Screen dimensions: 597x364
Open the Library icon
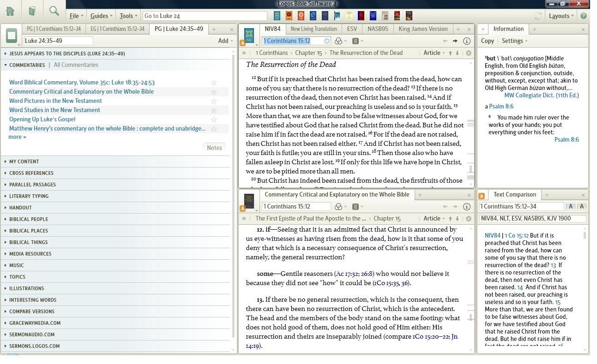(x=32, y=12)
